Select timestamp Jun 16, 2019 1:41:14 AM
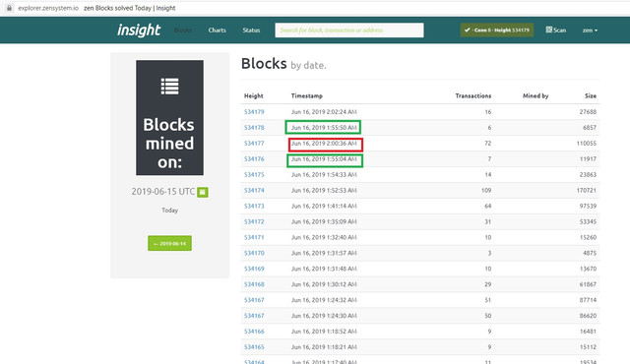The width and height of the screenshot is (630, 364). tap(324, 206)
